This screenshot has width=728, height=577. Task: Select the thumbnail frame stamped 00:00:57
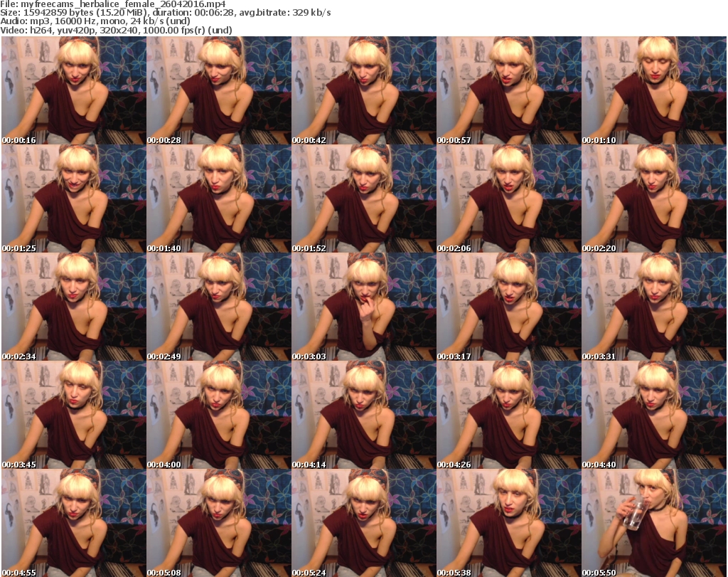509,90
